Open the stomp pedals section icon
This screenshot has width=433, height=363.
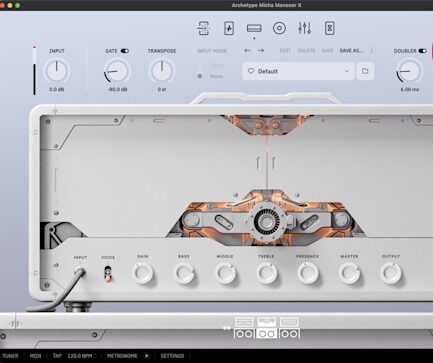[229, 28]
